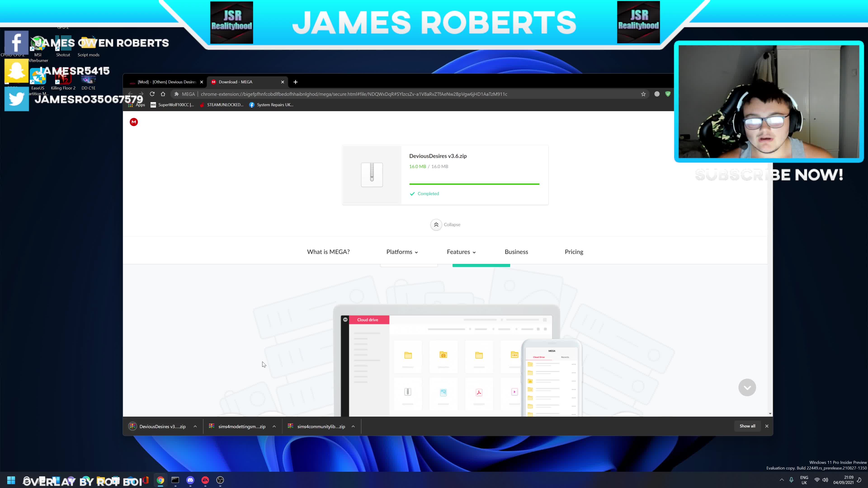Viewport: 868px width, 488px height.
Task: Click the browser home icon
Action: click(163, 94)
